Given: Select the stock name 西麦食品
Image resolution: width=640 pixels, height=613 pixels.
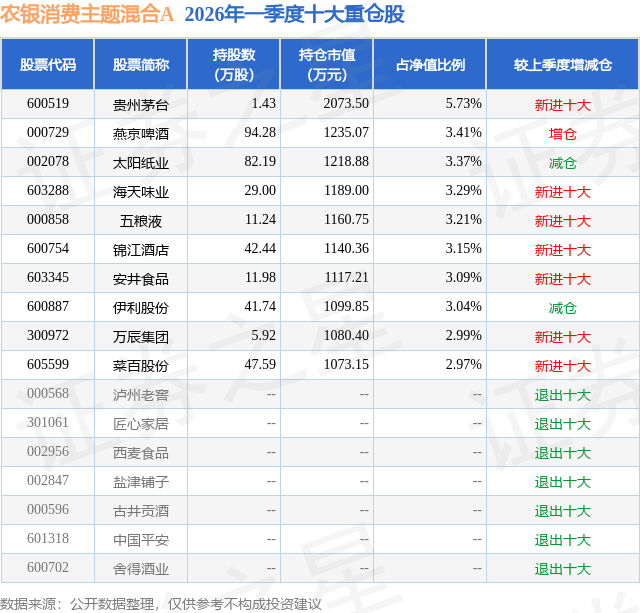Looking at the screenshot, I should 141,453.
